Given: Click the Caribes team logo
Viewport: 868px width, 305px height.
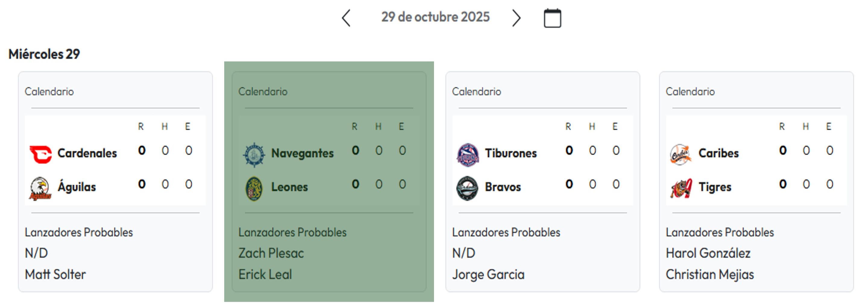Looking at the screenshot, I should coord(680,154).
